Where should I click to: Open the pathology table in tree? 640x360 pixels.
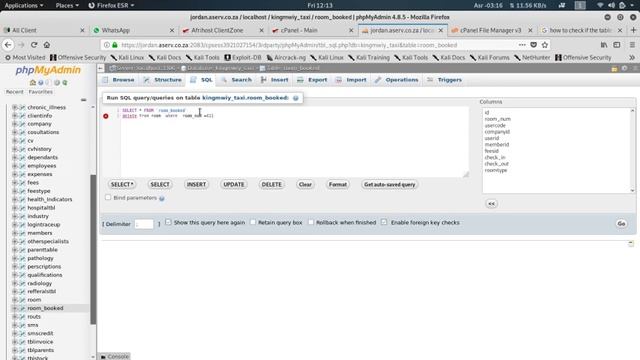tap(40, 258)
